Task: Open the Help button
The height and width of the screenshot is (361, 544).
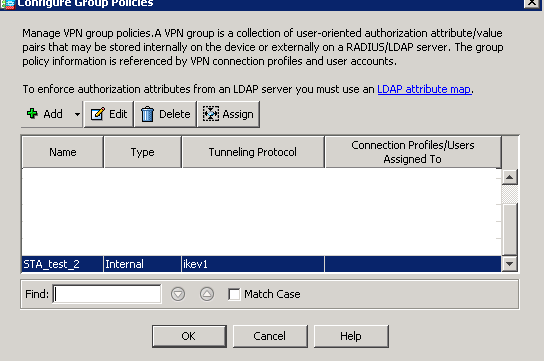Action: pos(351,336)
